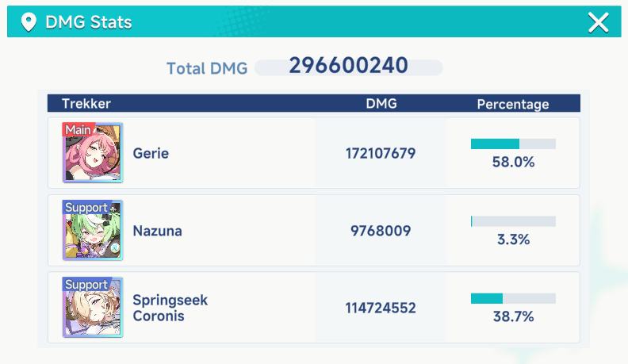Click the Support tag on Nazuna
The image size is (628, 364).
[86, 208]
